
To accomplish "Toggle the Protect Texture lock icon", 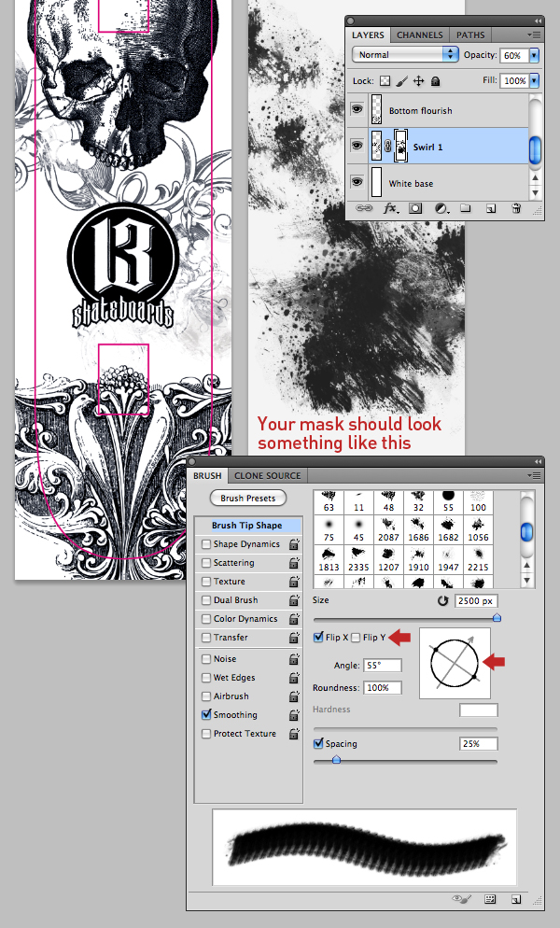I will tap(294, 733).
